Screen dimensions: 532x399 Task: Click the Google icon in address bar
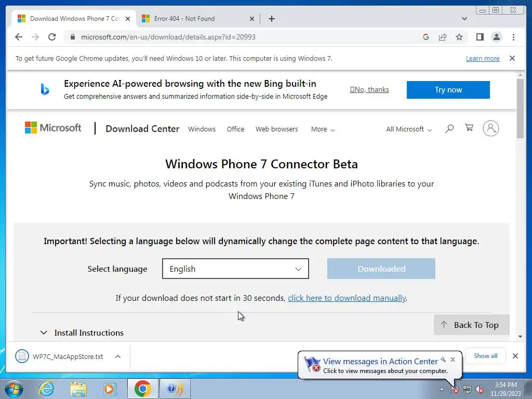426,37
